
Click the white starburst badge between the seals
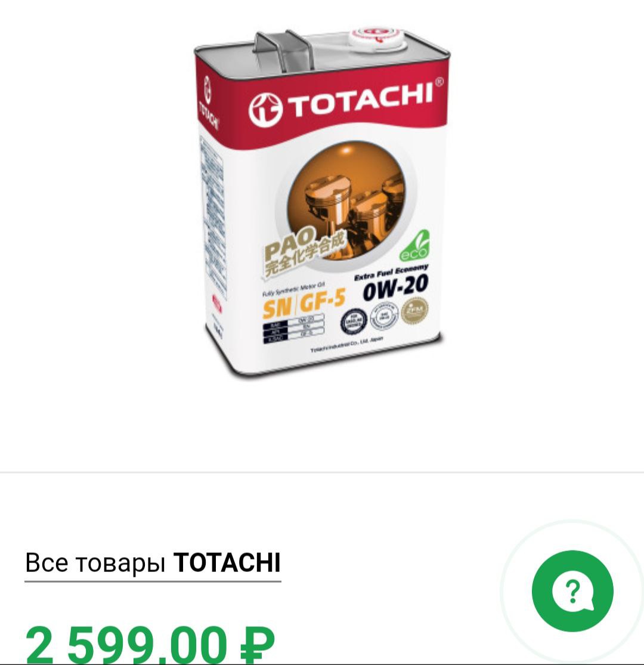pos(383,316)
